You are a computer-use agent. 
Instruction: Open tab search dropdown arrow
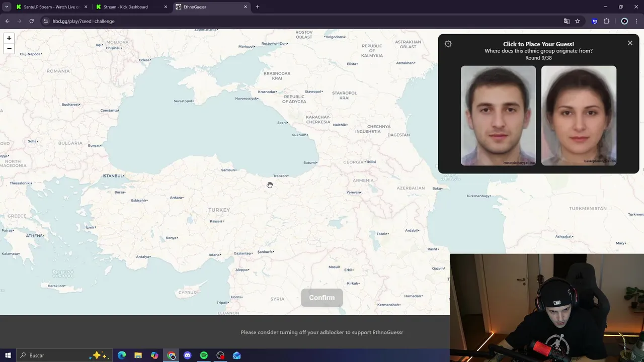click(x=7, y=7)
